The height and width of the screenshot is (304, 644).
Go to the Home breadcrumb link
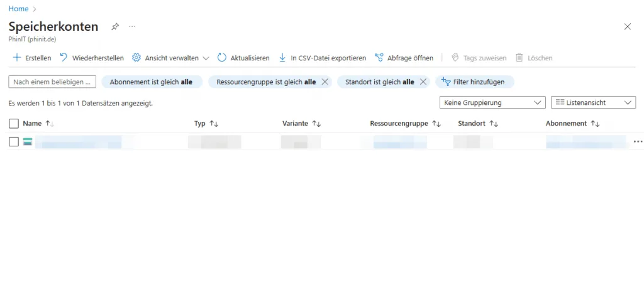click(x=18, y=9)
